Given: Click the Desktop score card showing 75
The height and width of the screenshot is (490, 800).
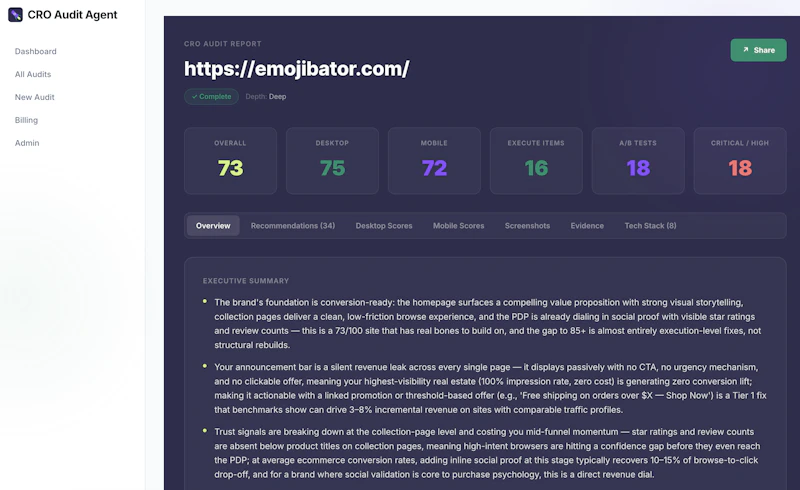Looking at the screenshot, I should pyautogui.click(x=332, y=161).
